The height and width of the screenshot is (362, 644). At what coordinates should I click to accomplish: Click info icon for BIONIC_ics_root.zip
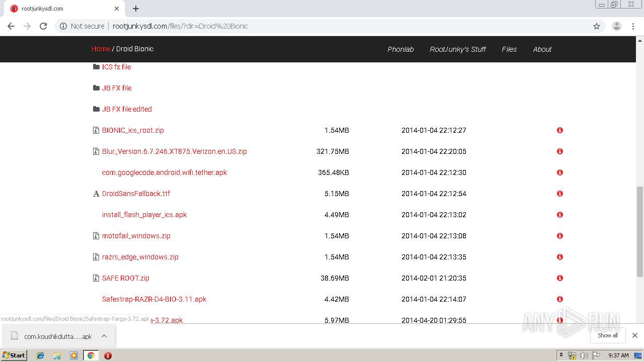point(559,130)
